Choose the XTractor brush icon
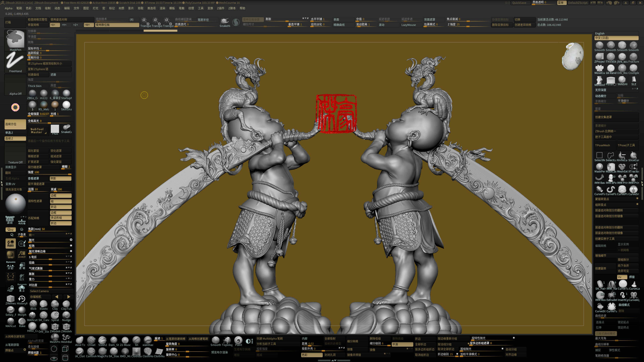 tap(633, 167)
